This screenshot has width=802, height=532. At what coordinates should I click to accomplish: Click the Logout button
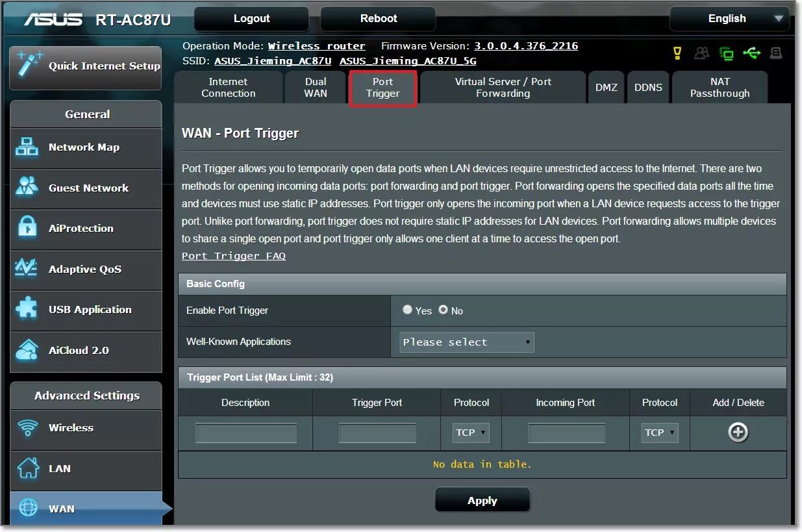coord(252,19)
